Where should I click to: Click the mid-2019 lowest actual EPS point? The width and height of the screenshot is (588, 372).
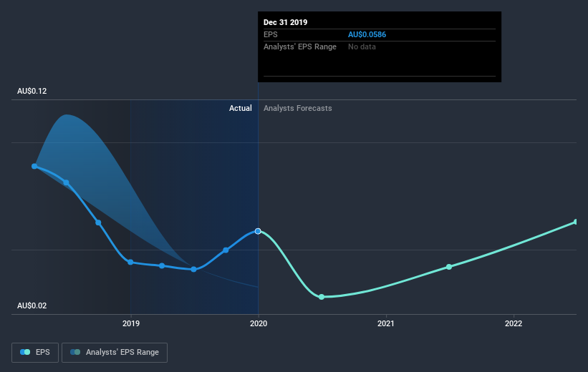point(193,270)
